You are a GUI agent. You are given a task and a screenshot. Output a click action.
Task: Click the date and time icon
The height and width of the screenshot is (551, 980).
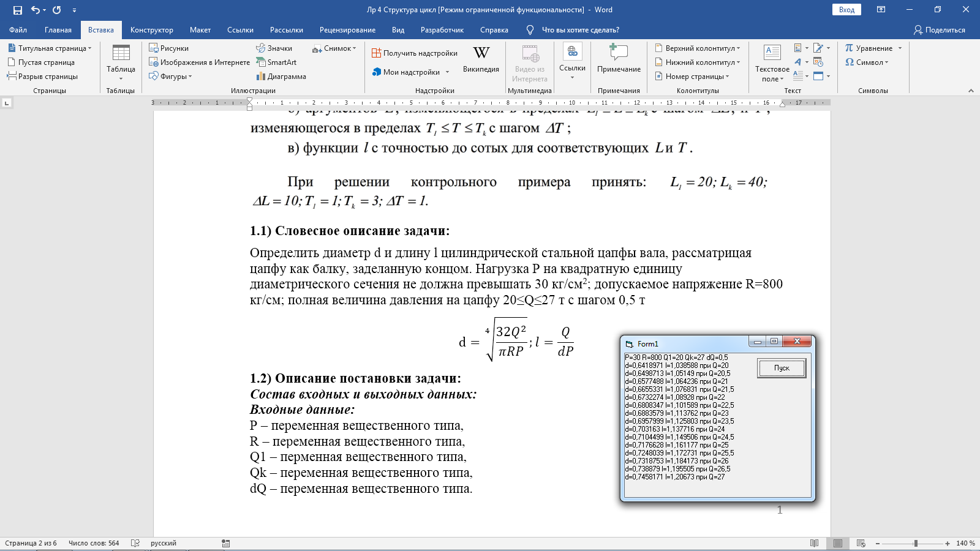(818, 62)
